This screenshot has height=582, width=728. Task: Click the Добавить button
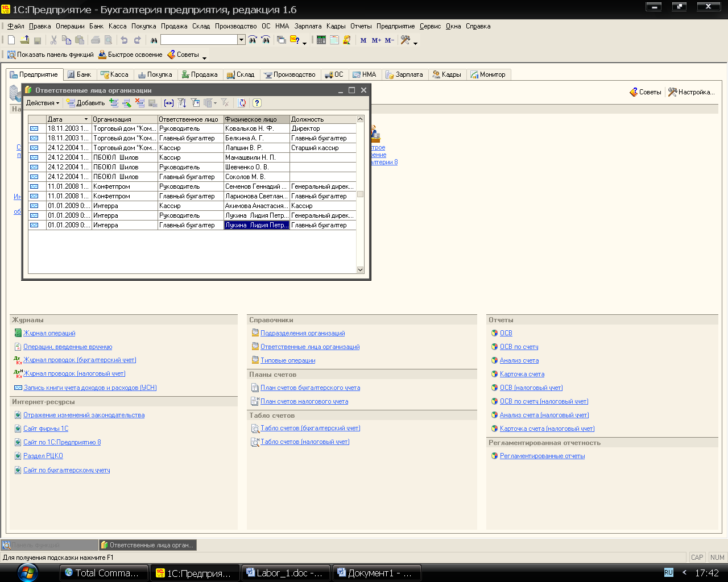[85, 103]
